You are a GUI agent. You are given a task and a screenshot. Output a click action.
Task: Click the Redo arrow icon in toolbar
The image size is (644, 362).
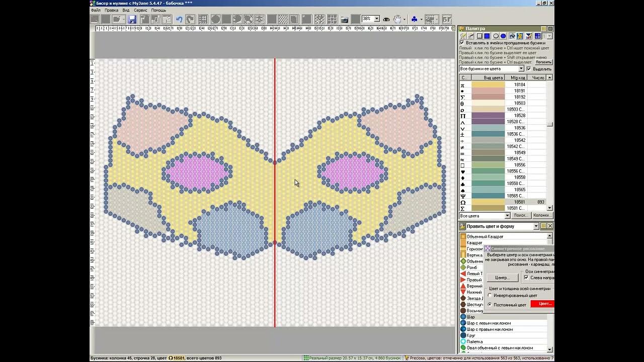(190, 20)
